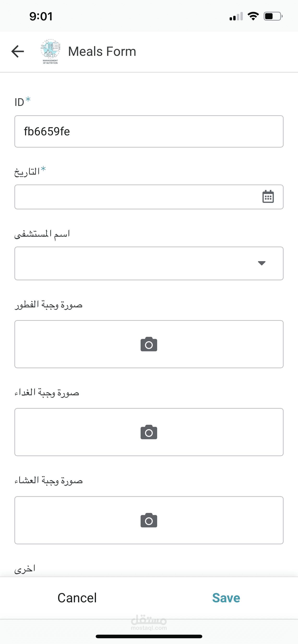
Task: Tap the ID field label
Action: 19,102
